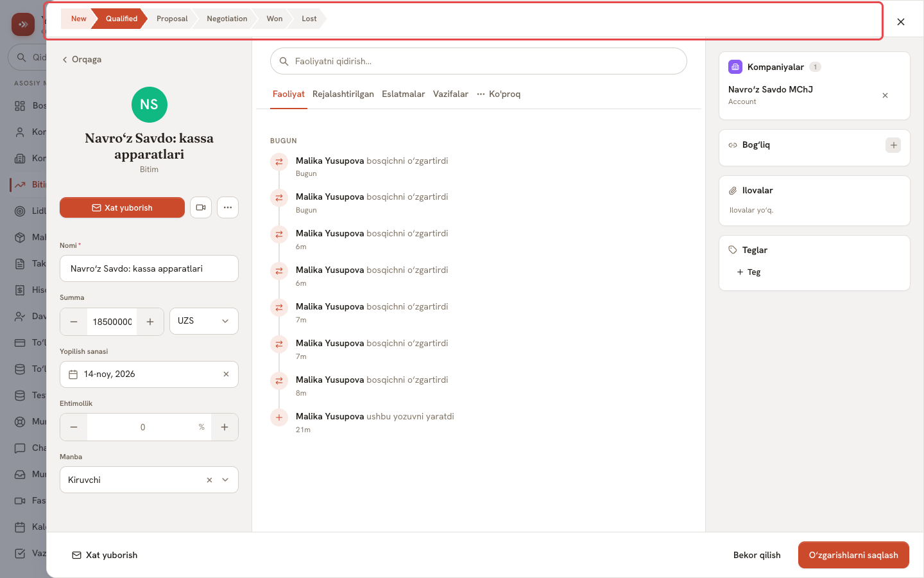Switch to the Eslatmalar tab
Screen dimensions: 924x578
[x=404, y=94]
